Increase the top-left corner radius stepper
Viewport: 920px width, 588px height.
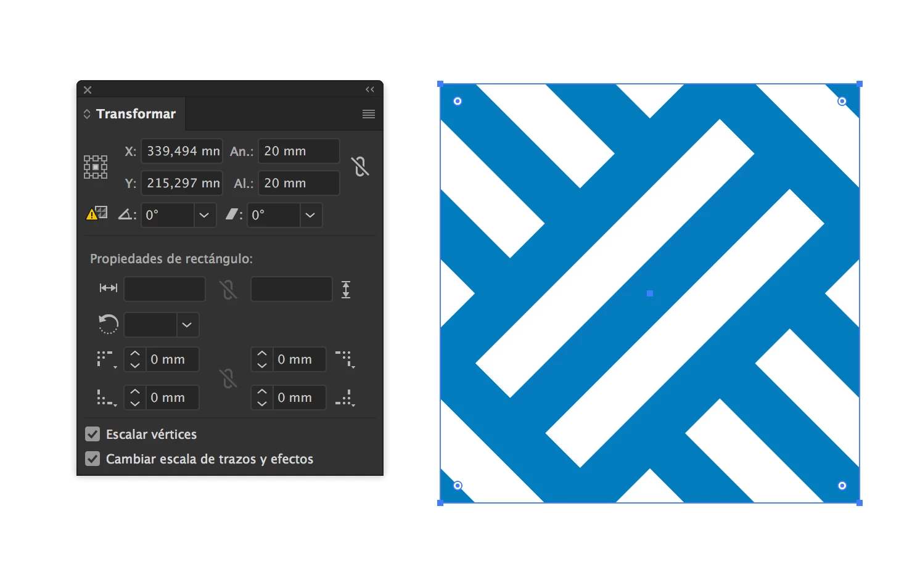point(135,354)
